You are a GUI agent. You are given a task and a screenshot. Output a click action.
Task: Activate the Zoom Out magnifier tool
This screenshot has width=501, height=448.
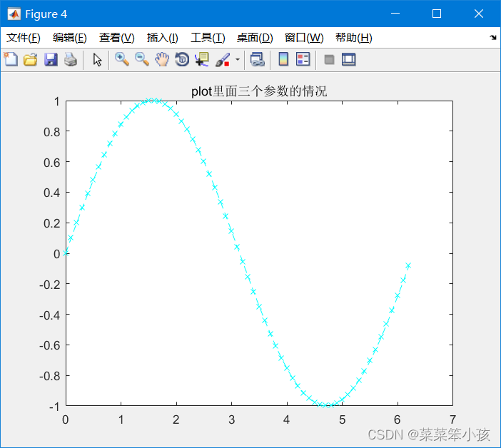pos(141,59)
